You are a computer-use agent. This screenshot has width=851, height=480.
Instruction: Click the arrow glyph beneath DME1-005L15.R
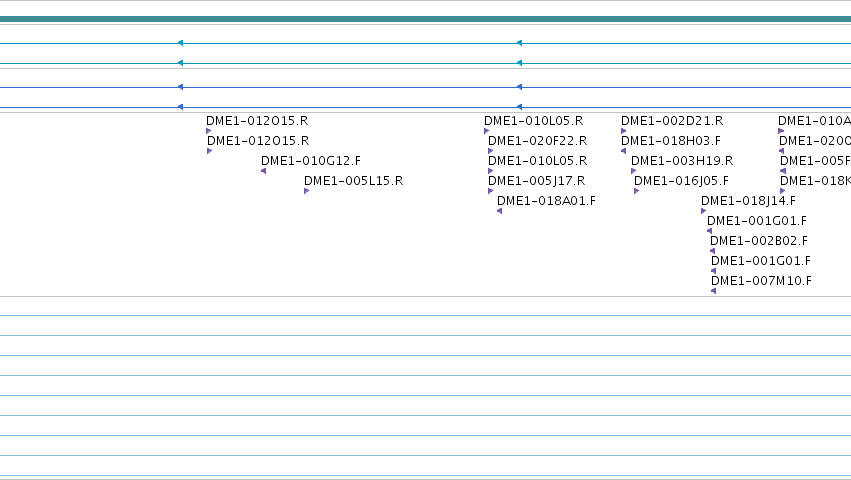pos(307,191)
